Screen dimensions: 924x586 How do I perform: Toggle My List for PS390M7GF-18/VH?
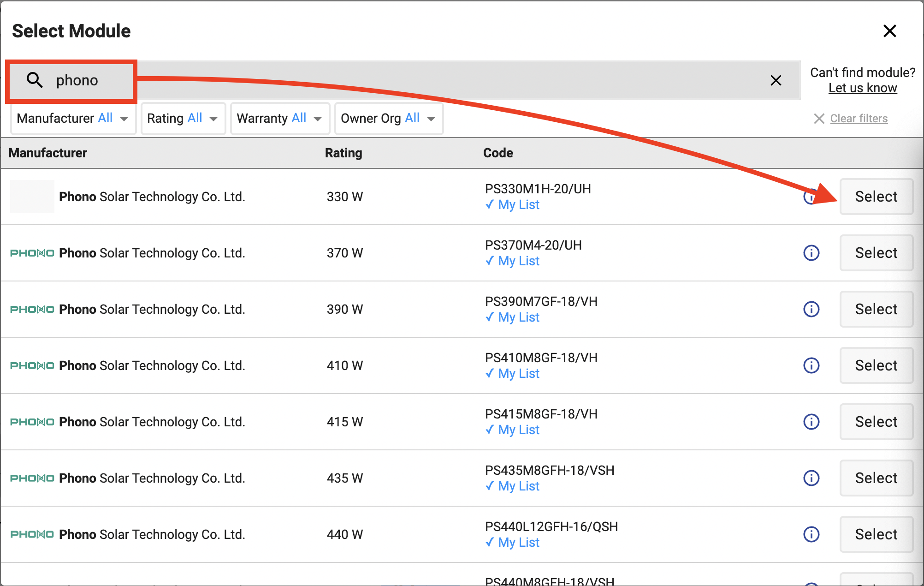click(x=512, y=317)
